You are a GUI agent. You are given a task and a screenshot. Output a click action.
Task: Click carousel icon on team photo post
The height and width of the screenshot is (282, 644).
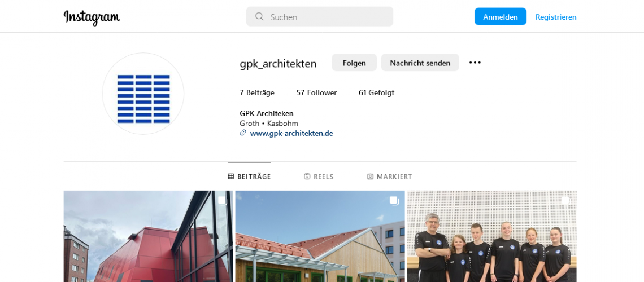pyautogui.click(x=565, y=201)
